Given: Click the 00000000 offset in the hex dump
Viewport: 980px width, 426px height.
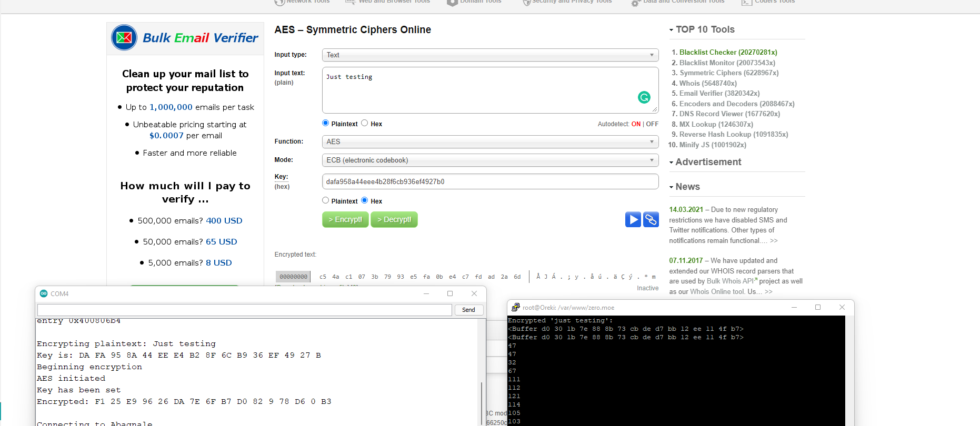Looking at the screenshot, I should click(x=293, y=277).
